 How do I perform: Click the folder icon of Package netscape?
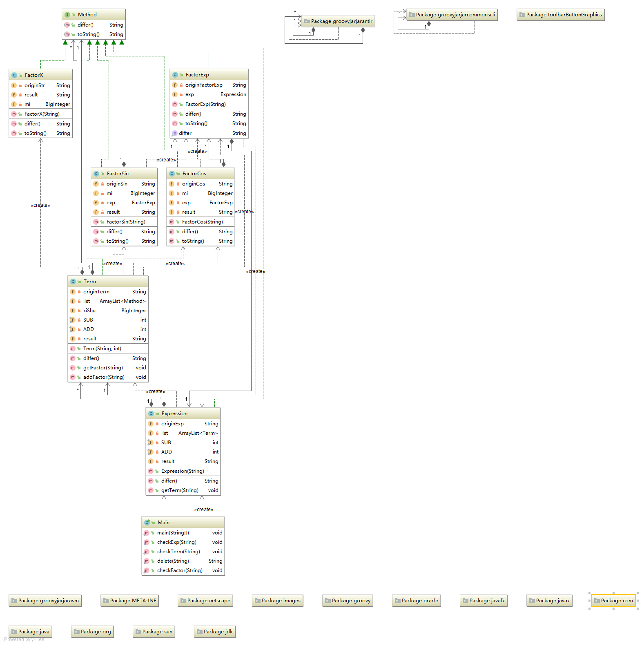point(183,601)
